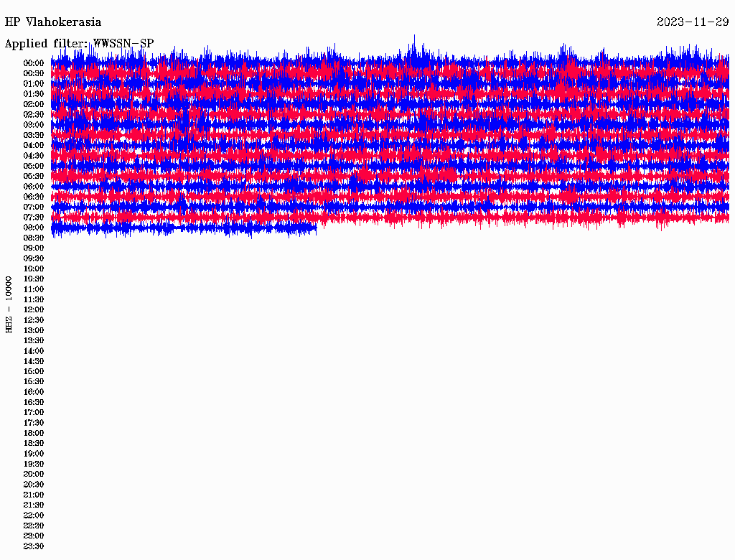Image resolution: width=735 pixels, height=560 pixels.
Task: Click the right end of the 07:30 red trace
Action: point(727,217)
